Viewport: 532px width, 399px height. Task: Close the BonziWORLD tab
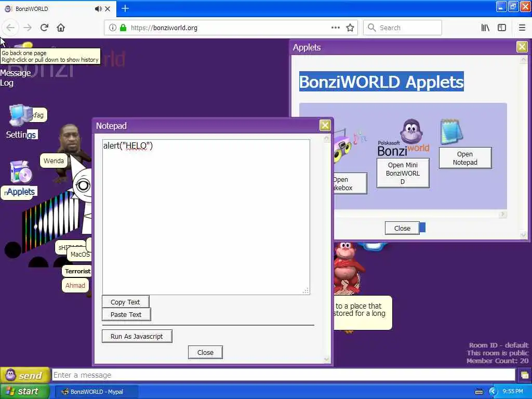(x=108, y=9)
